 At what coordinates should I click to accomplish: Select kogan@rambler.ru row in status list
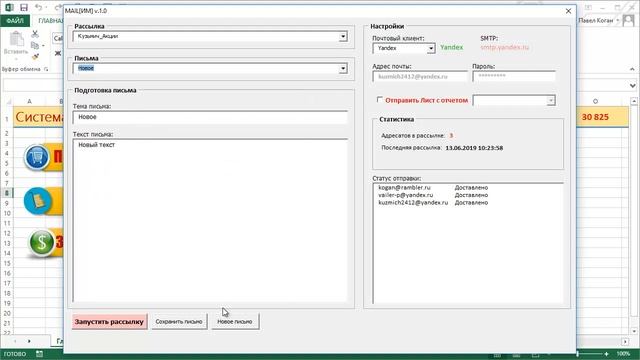coord(433,188)
